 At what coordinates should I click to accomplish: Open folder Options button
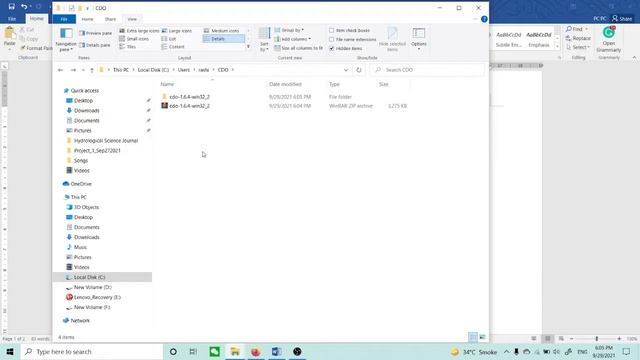pos(419,39)
